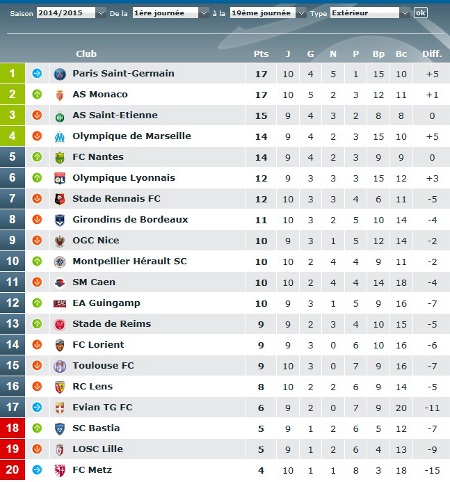Sort the table by Pts column header
The image size is (450, 482).
click(x=261, y=54)
